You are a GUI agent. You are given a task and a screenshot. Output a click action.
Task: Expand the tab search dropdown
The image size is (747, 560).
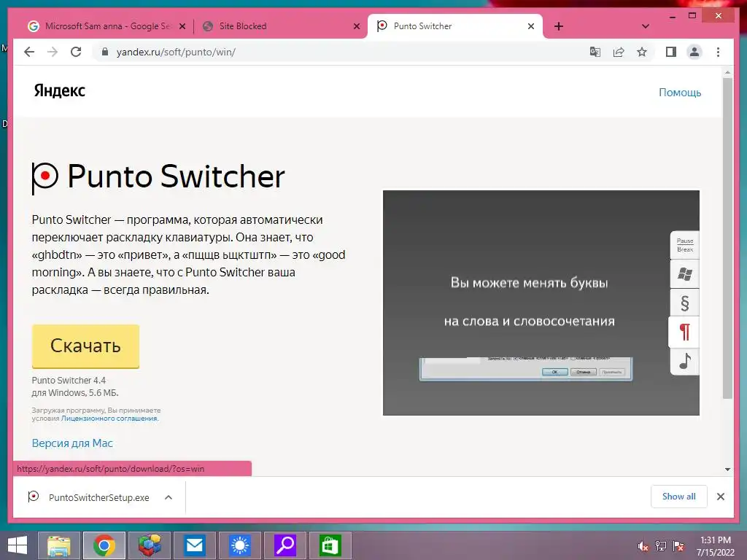pos(645,26)
